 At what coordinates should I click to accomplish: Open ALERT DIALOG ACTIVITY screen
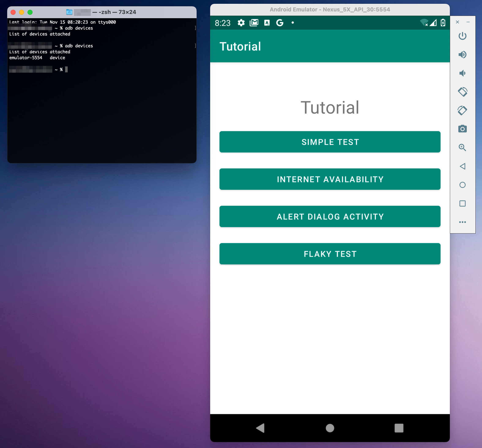point(330,216)
